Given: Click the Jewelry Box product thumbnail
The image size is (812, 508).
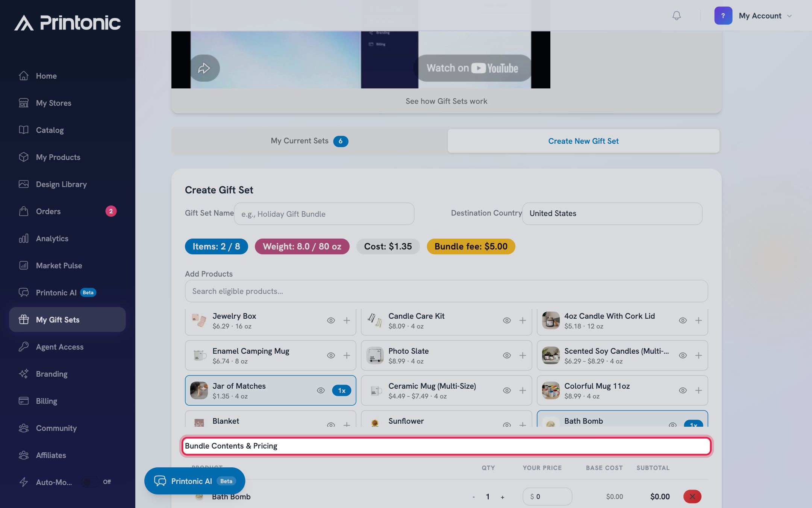Looking at the screenshot, I should pyautogui.click(x=199, y=321).
